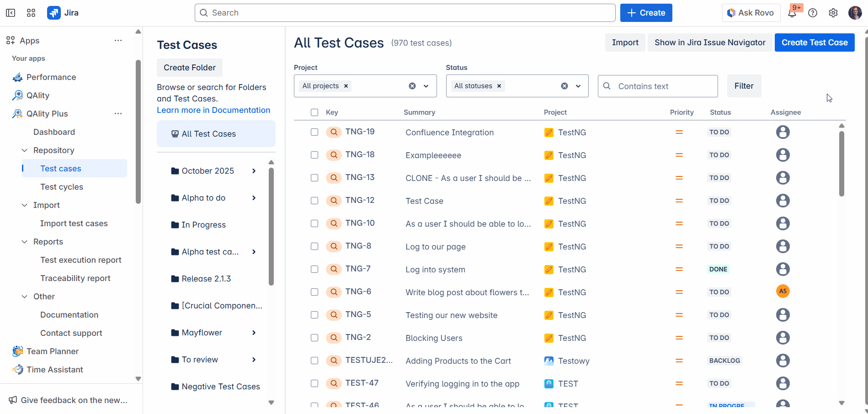Screen dimensions: 868x414
Task: Click the DONE status of TNG-7
Action: pyautogui.click(x=718, y=269)
